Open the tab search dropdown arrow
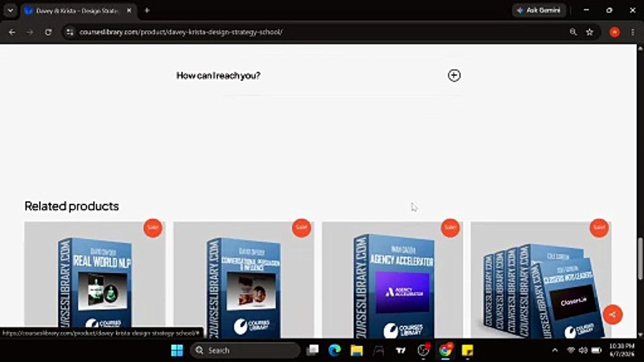The height and width of the screenshot is (362, 644). click(10, 10)
